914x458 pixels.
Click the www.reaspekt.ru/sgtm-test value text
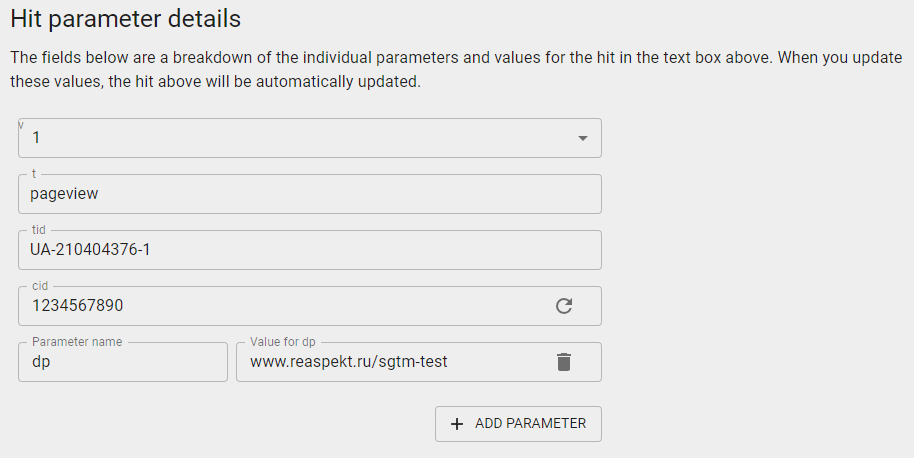pyautogui.click(x=348, y=362)
